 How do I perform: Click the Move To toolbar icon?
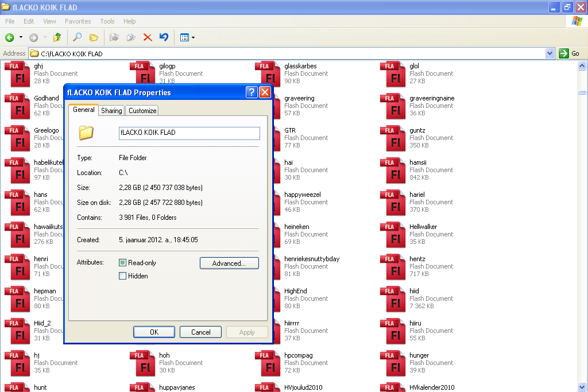tap(114, 37)
